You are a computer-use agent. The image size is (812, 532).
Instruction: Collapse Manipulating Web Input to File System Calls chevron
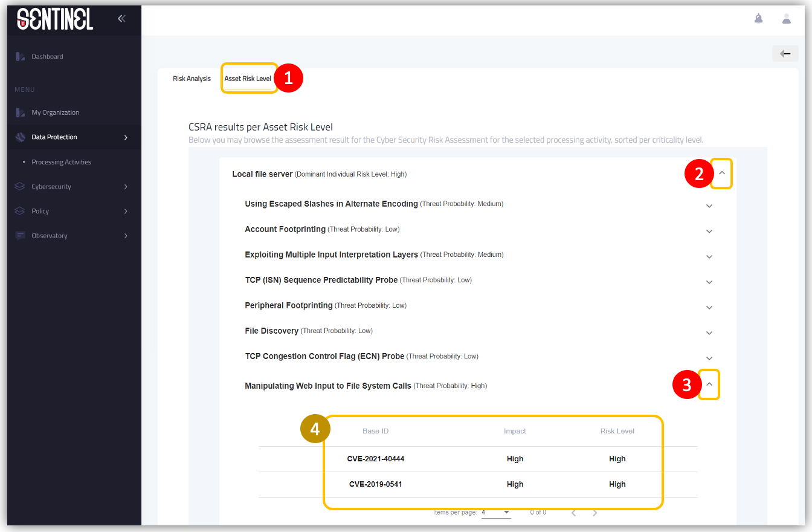click(709, 384)
